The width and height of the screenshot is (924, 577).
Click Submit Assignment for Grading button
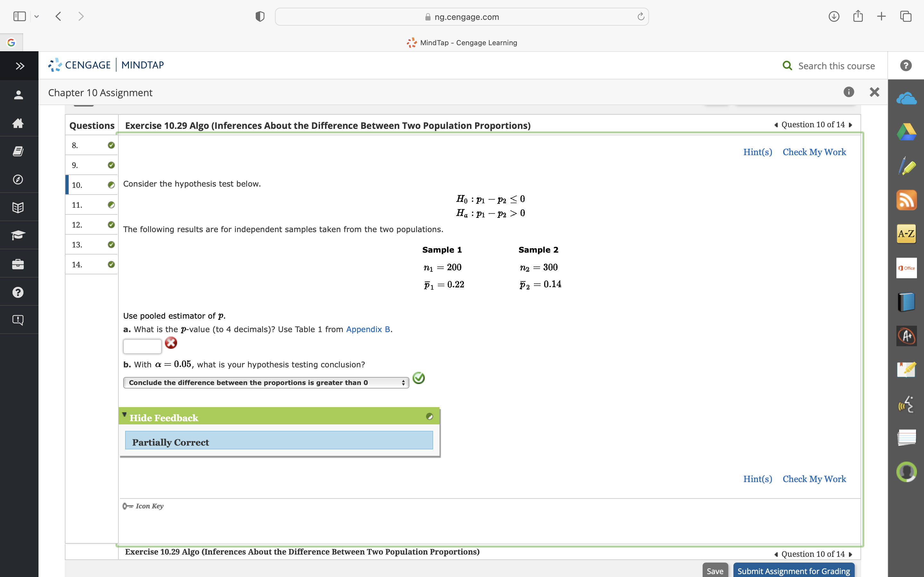click(x=793, y=571)
